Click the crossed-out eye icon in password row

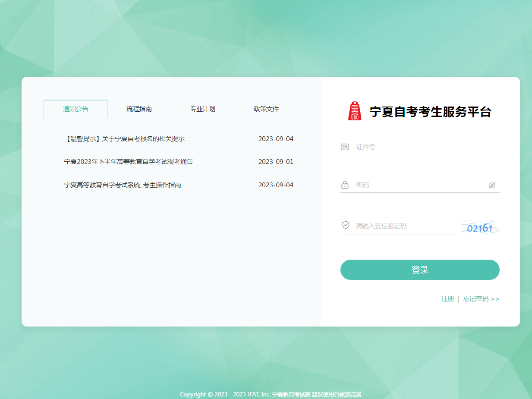[492, 185]
